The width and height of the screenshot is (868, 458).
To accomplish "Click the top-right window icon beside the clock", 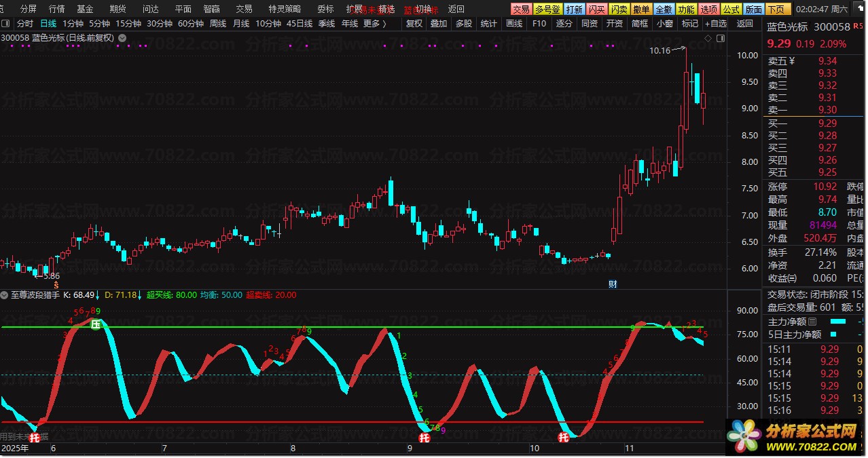I will point(859,9).
